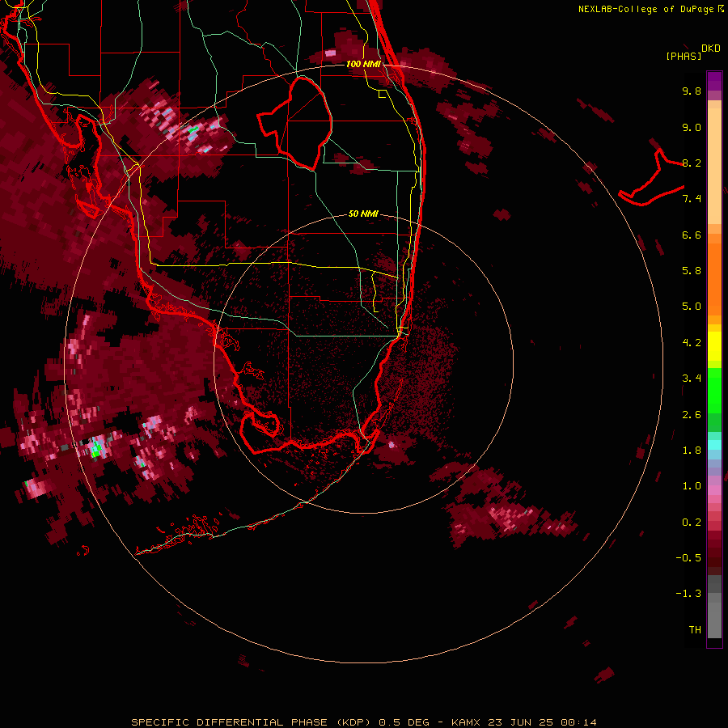
Task: Click the green high-KDP cell southwest of radar
Action: click(96, 448)
